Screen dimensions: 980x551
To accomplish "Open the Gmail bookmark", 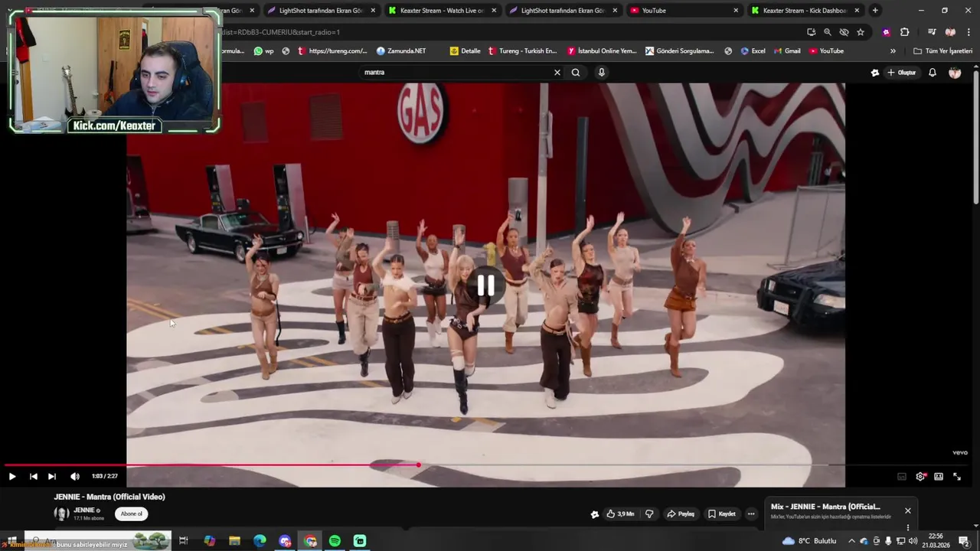I will pos(786,51).
